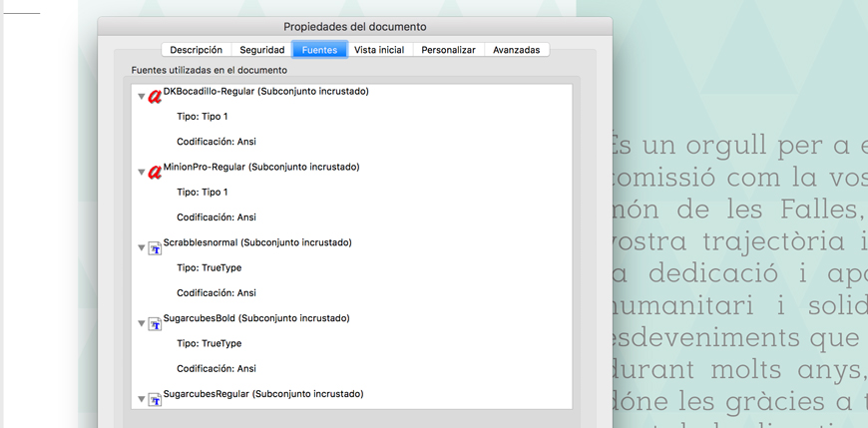Click 'Tipo: TrueType' under SugarcubesBold
868x428 pixels.
[210, 344]
